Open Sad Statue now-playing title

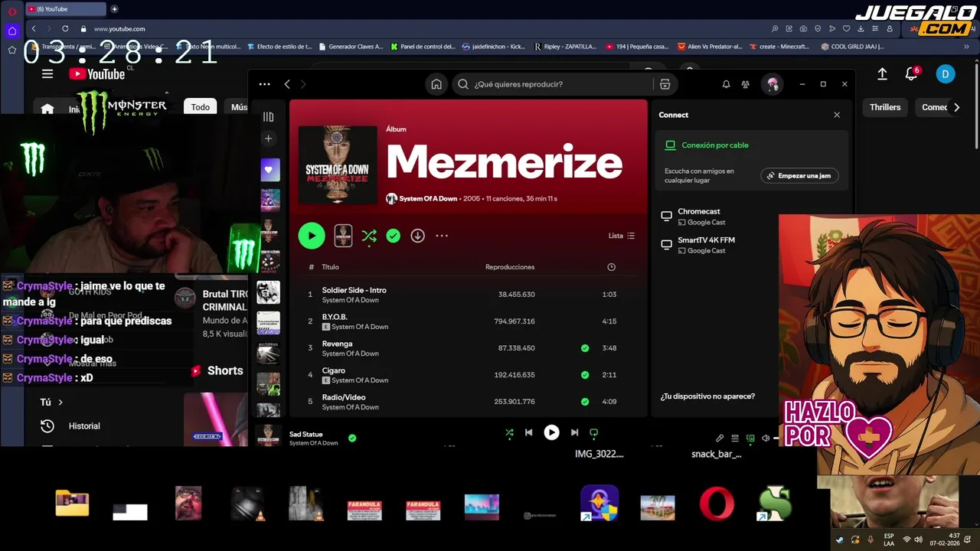[x=305, y=435]
